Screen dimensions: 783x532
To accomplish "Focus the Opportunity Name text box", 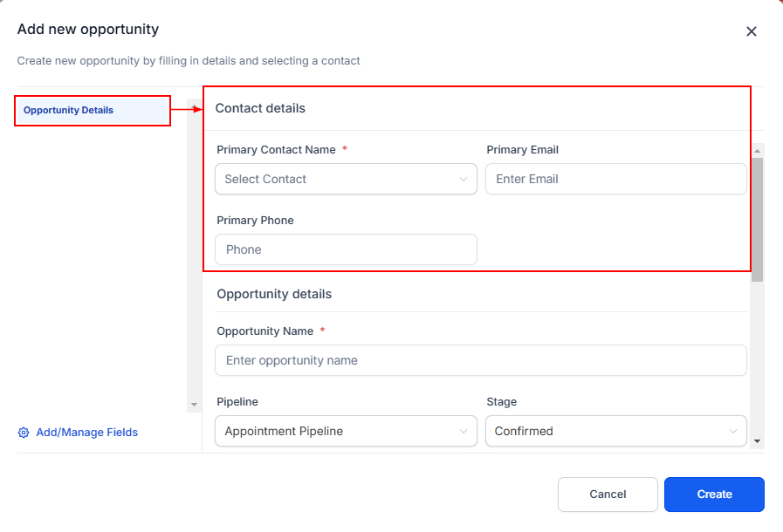I will point(480,360).
